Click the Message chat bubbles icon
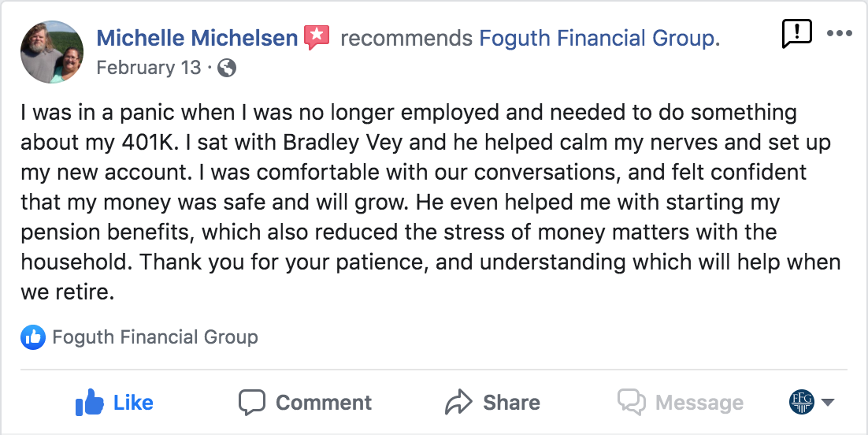The width and height of the screenshot is (868, 435). (x=632, y=403)
